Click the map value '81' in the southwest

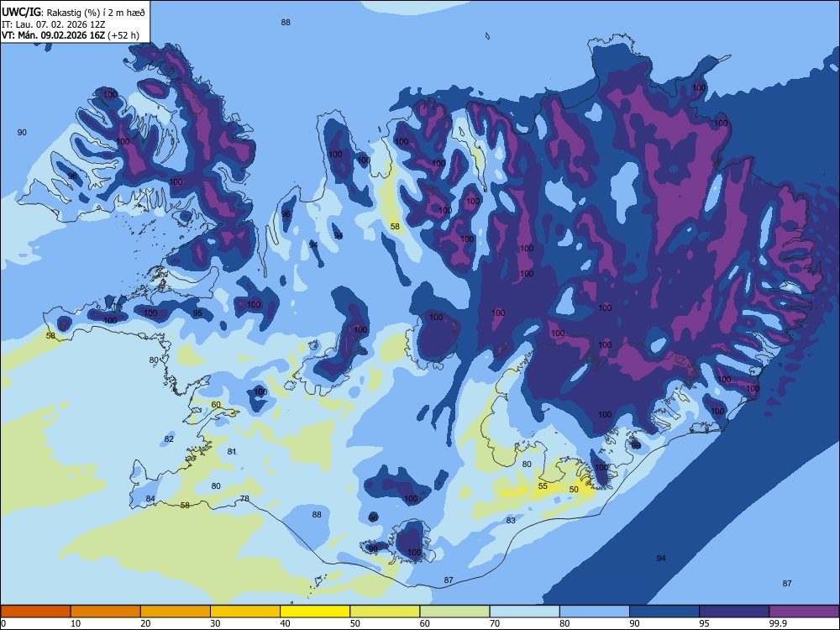click(x=232, y=452)
